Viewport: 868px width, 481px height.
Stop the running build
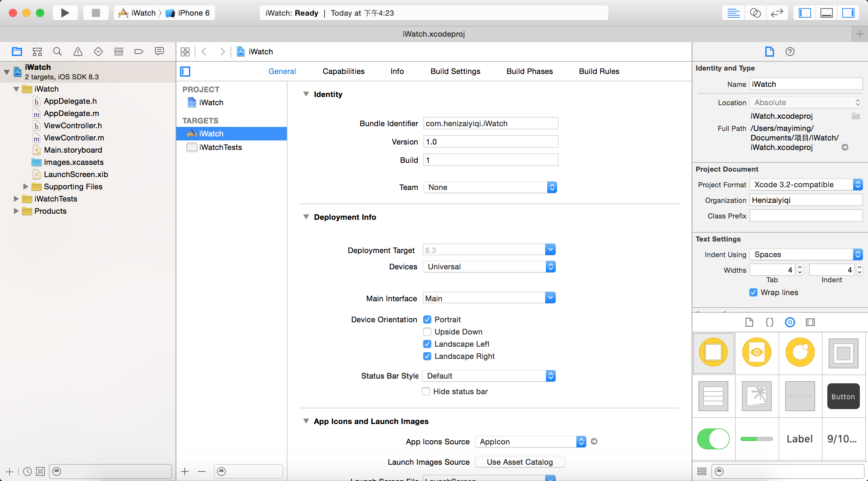click(96, 13)
